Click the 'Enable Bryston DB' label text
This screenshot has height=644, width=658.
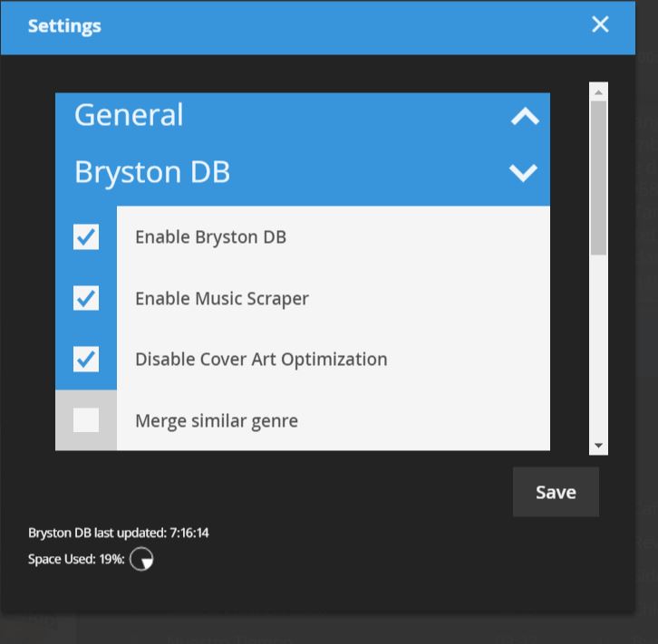click(210, 237)
